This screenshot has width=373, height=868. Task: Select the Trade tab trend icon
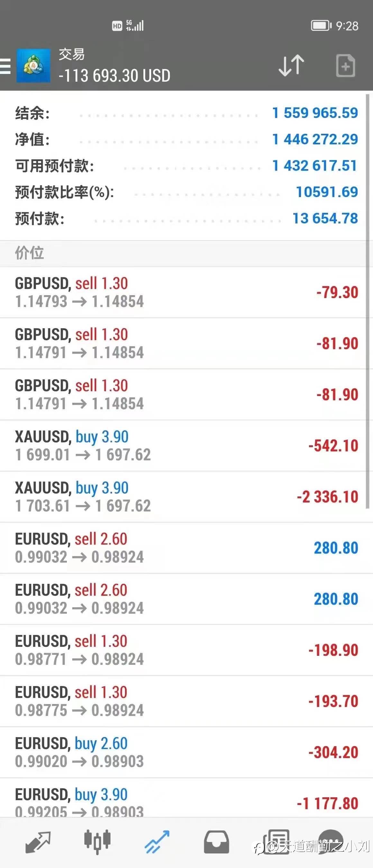pos(157,842)
